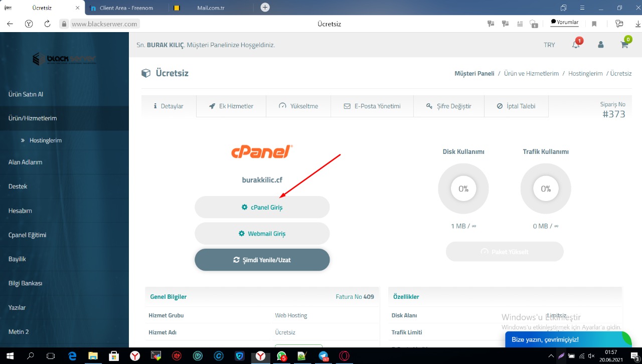
Task: Click the Yandex home icon in toolbar
Action: coord(29,24)
